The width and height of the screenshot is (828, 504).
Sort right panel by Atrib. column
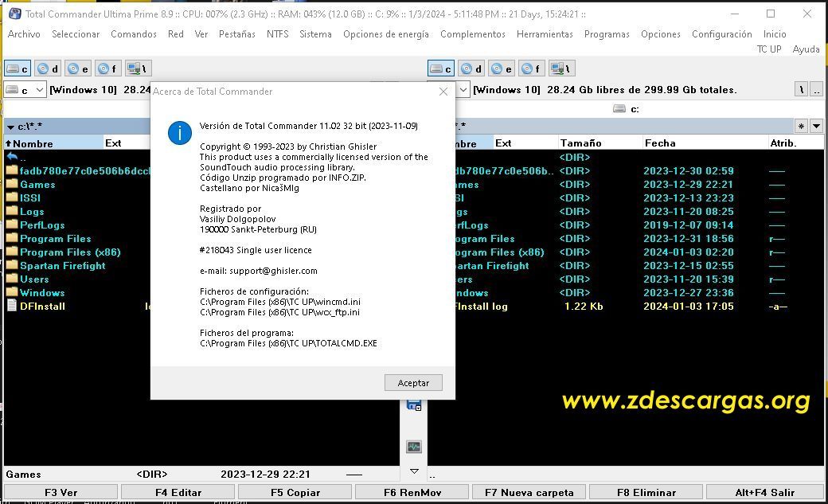point(795,143)
